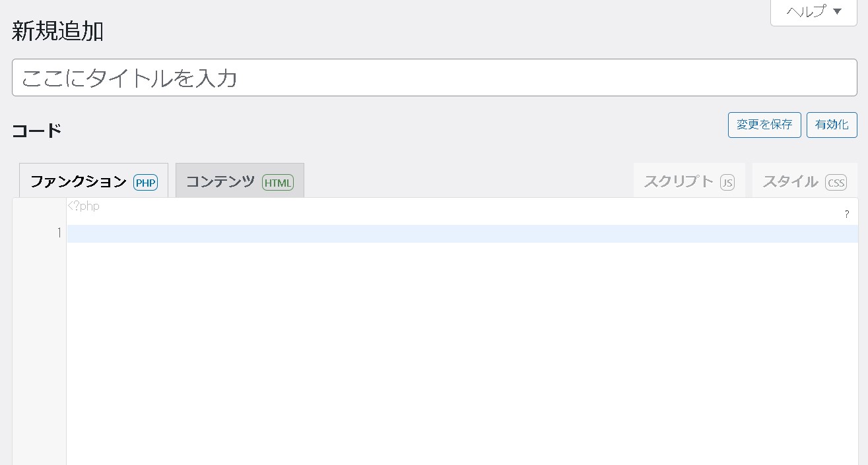This screenshot has height=465, width=868.
Task: Click the CSS badge on the スタイル tab
Action: 836,183
